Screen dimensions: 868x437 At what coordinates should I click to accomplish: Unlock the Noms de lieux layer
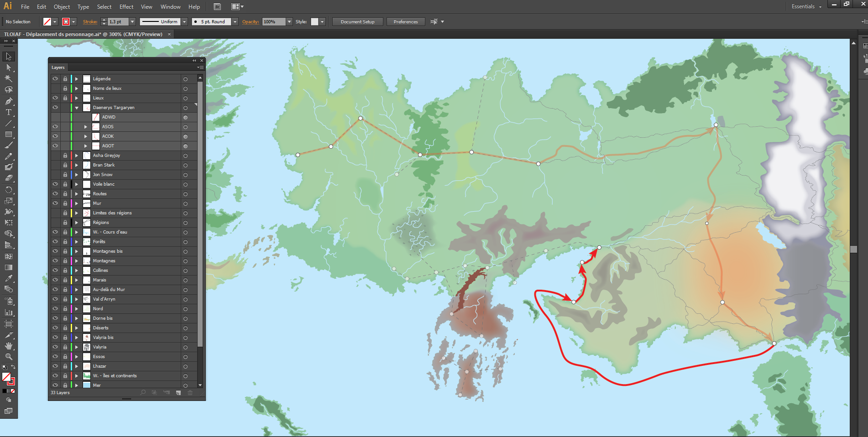click(65, 88)
